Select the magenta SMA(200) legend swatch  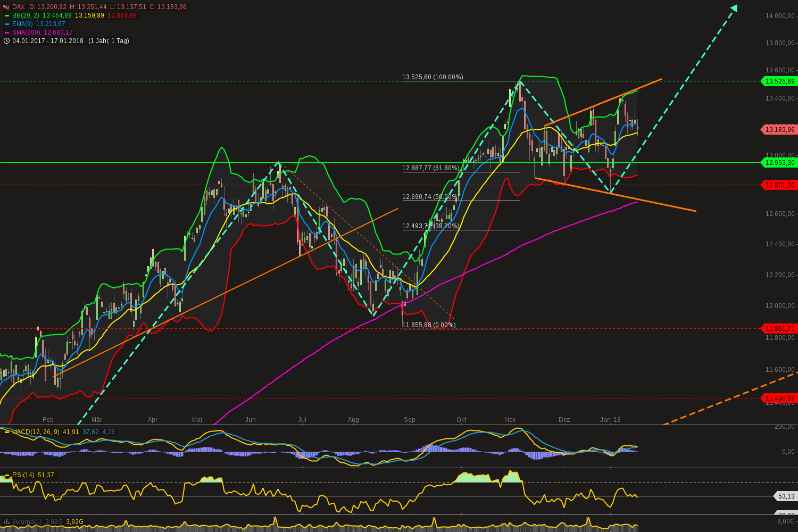[6, 32]
